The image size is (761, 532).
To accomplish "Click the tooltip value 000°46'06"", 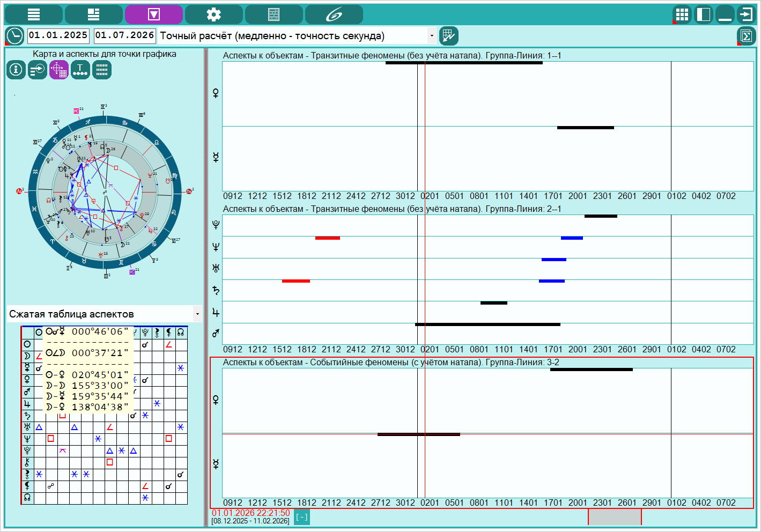I will pyautogui.click(x=100, y=331).
